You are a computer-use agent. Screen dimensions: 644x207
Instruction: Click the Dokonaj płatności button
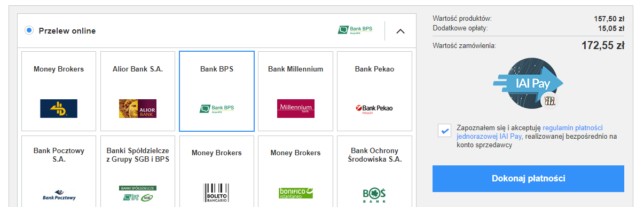pyautogui.click(x=528, y=179)
